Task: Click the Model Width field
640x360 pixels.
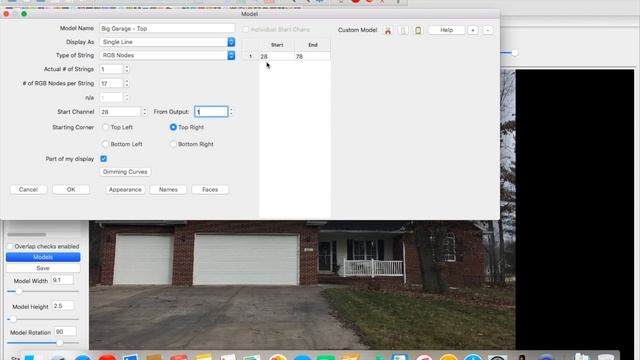Action: [62, 280]
